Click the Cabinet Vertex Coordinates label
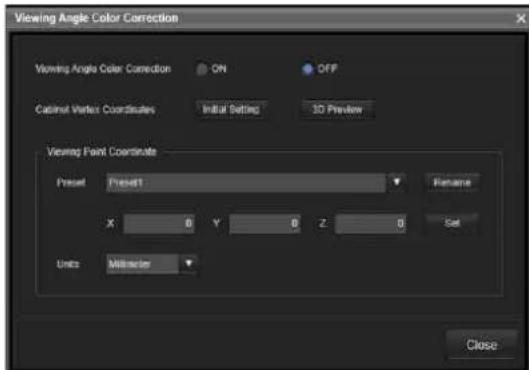Viewport: 529px width, 370px height. tap(95, 110)
